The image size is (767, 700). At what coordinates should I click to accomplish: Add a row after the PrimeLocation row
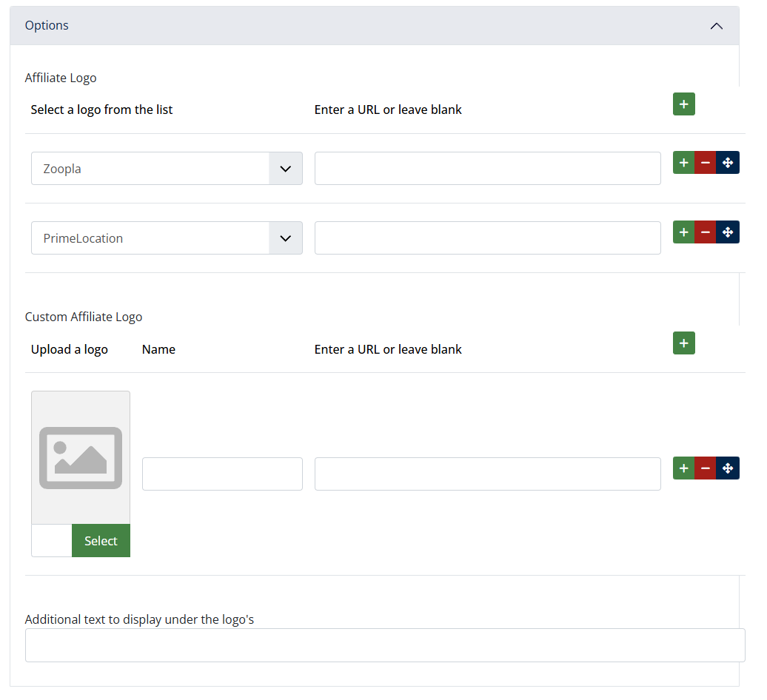pyautogui.click(x=683, y=232)
